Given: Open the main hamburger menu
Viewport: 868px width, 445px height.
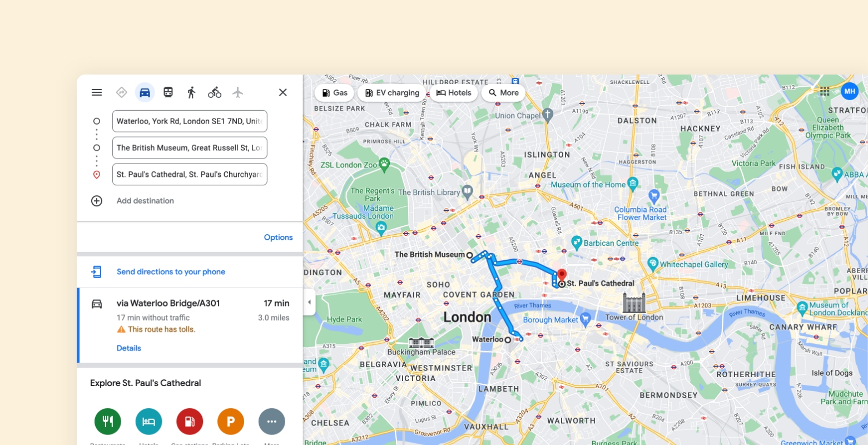Looking at the screenshot, I should coord(96,92).
